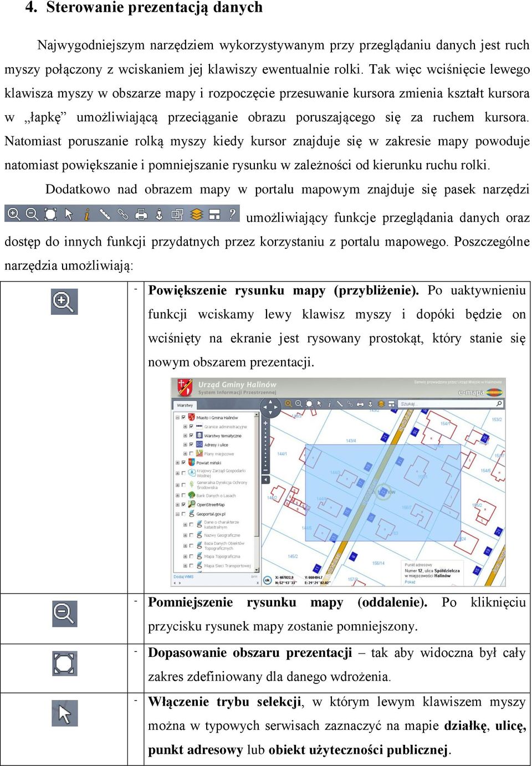Expand the Nazwy Geograficzne node
The image size is (532, 766).
point(185,535)
